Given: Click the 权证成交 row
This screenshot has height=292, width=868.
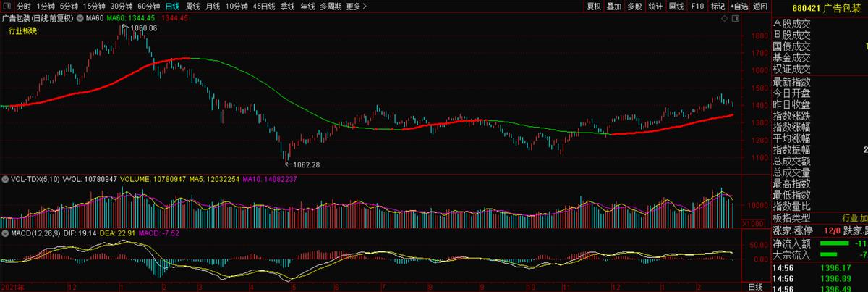Looking at the screenshot, I should coord(819,69).
